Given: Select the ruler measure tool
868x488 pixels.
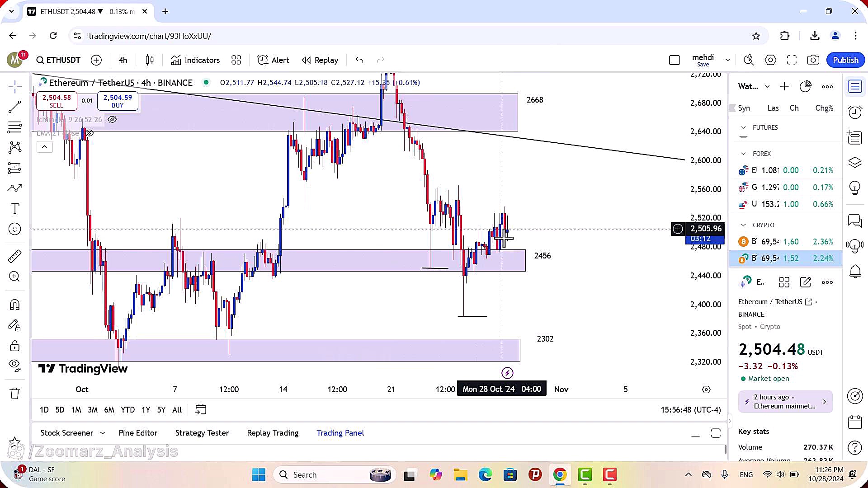Looking at the screenshot, I should 15,256.
